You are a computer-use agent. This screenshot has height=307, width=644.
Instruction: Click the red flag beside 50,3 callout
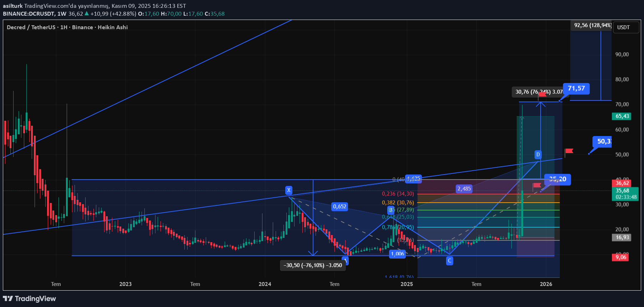569,151
